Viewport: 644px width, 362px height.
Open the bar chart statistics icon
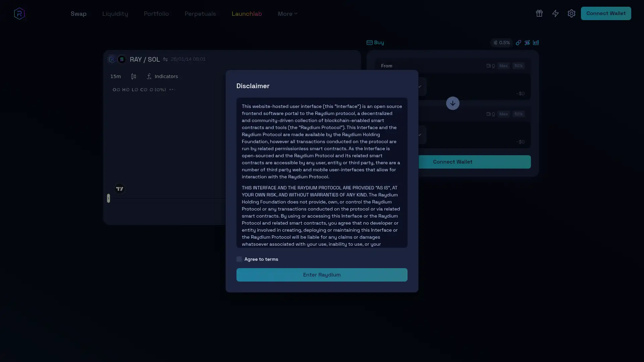coord(536,43)
